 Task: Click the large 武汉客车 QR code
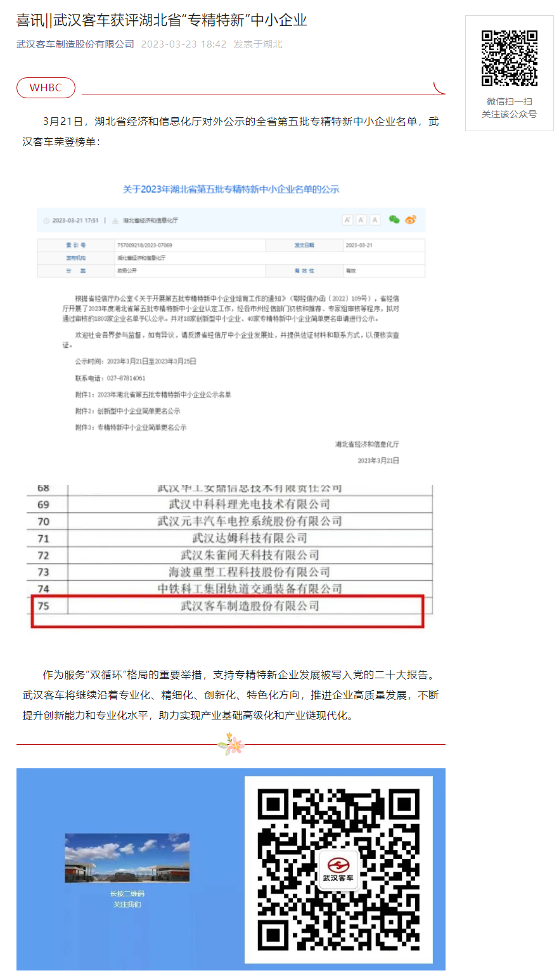(x=339, y=870)
